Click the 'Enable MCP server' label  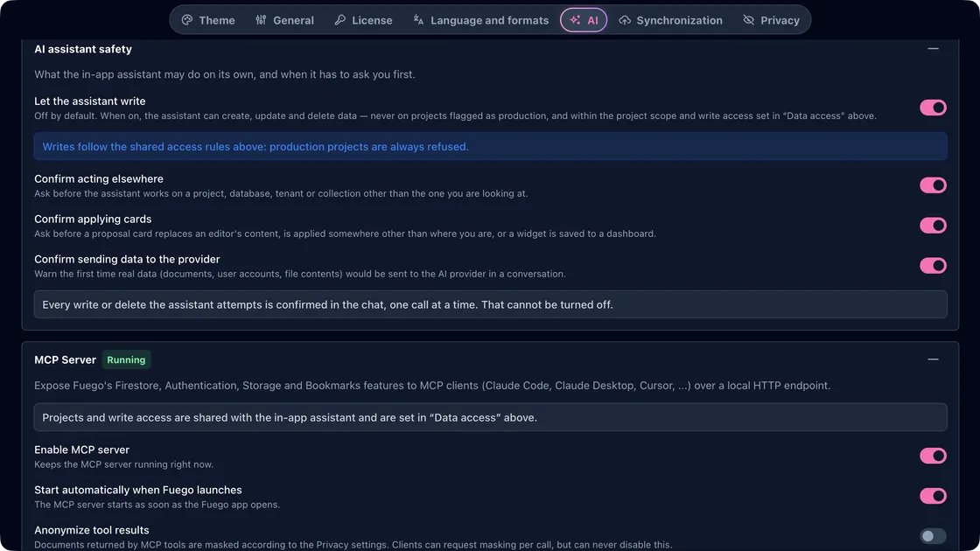click(82, 450)
